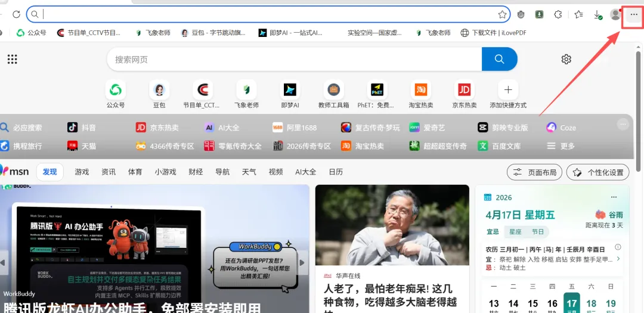The height and width of the screenshot is (313, 644).
Task: Open shortcut panel ellipsis options button
Action: pyautogui.click(x=623, y=124)
